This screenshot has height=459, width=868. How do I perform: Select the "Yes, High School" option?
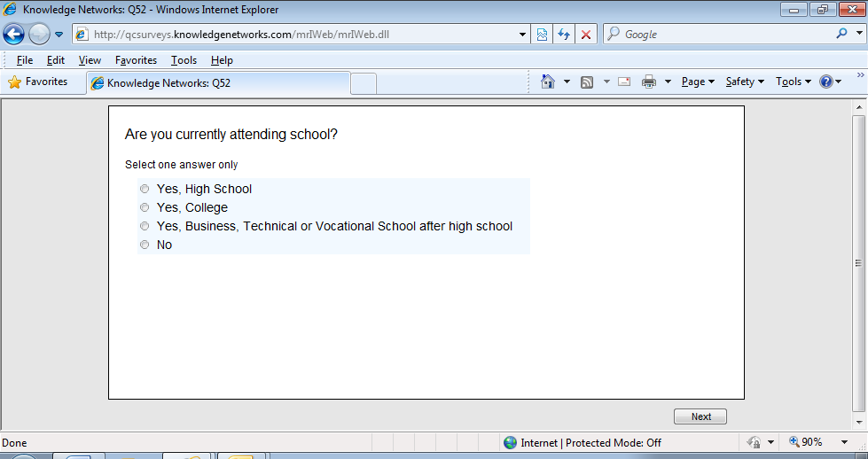pos(145,189)
